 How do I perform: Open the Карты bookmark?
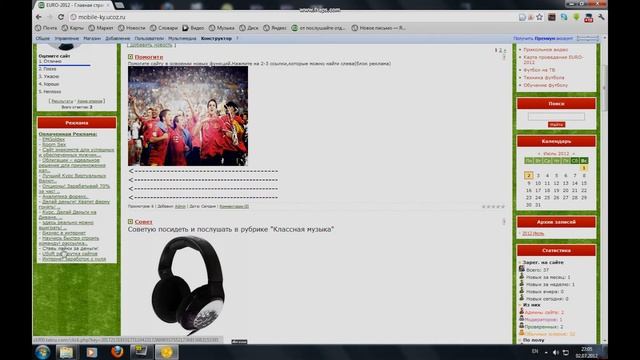point(73,28)
